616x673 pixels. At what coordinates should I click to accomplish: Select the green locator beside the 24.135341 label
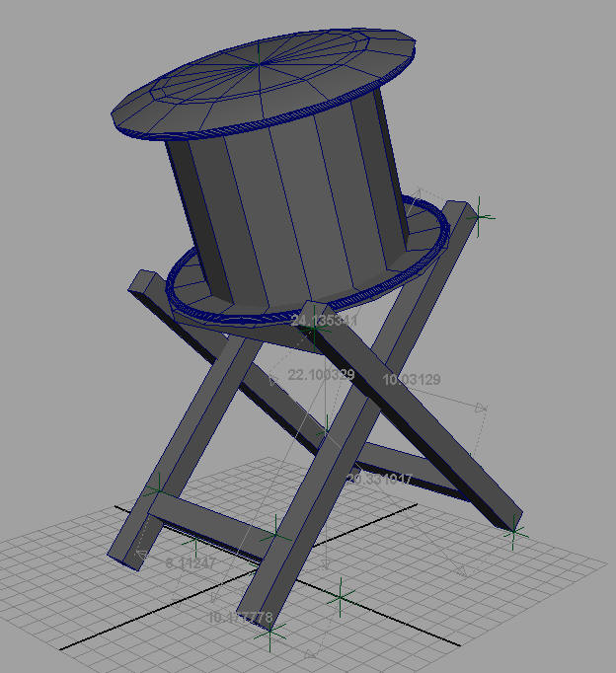(314, 329)
